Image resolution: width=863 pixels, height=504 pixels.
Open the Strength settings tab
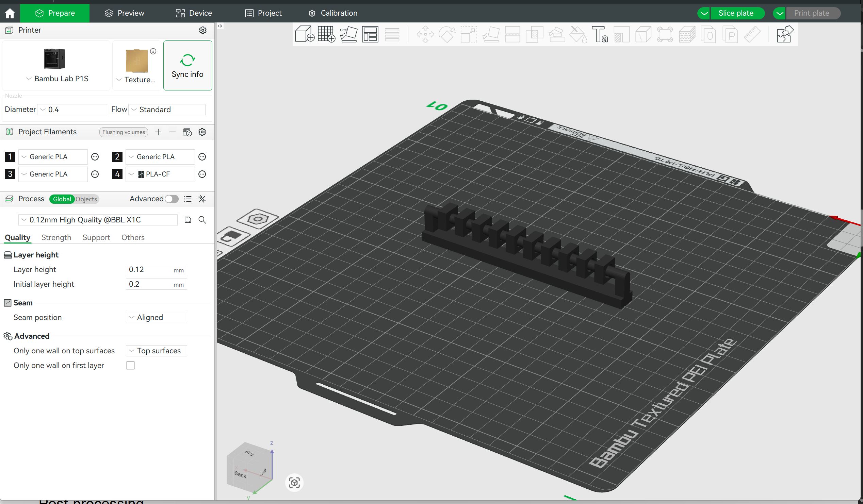pos(56,237)
